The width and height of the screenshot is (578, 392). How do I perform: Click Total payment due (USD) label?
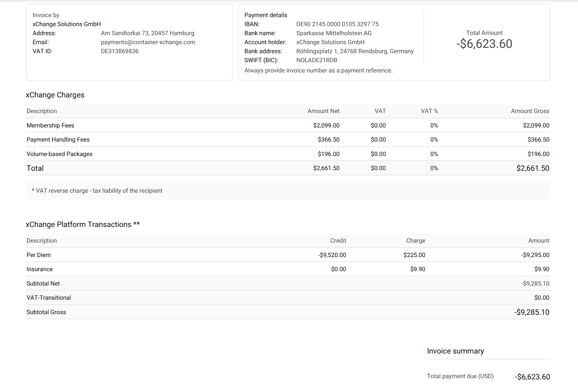tap(460, 376)
